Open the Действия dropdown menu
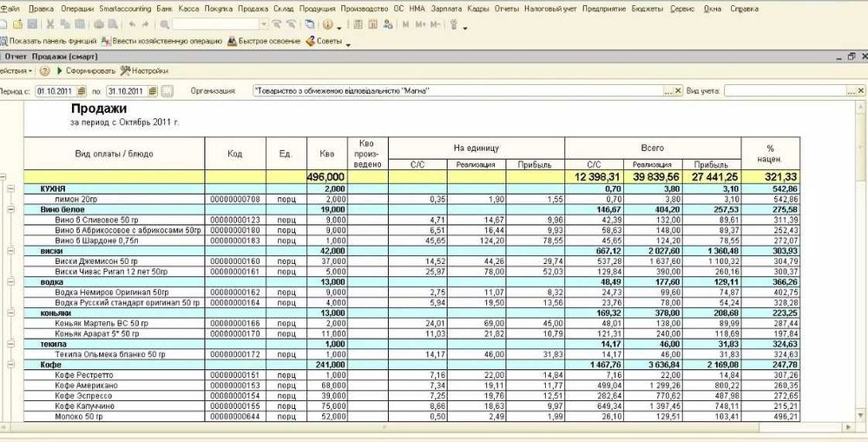 click(16, 71)
